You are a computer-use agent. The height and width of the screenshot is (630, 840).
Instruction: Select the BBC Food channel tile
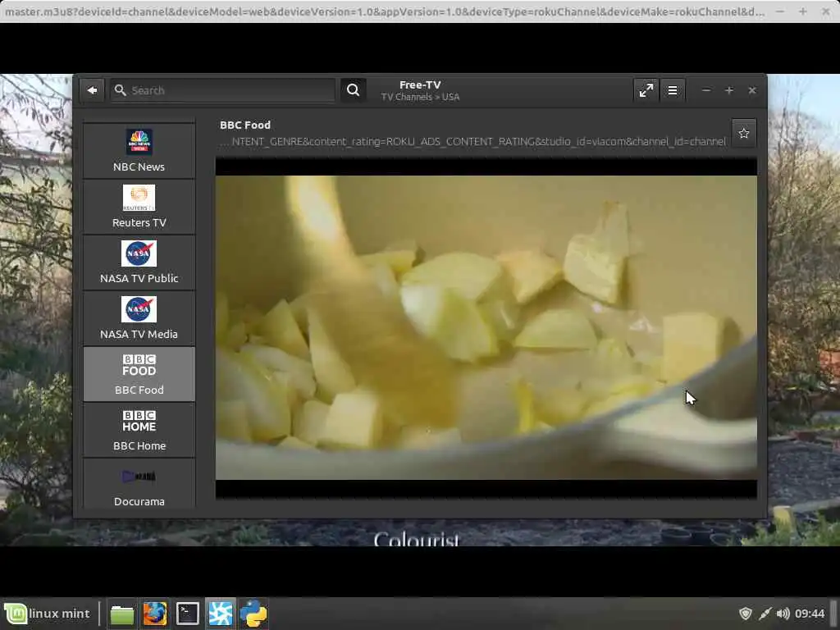click(139, 374)
